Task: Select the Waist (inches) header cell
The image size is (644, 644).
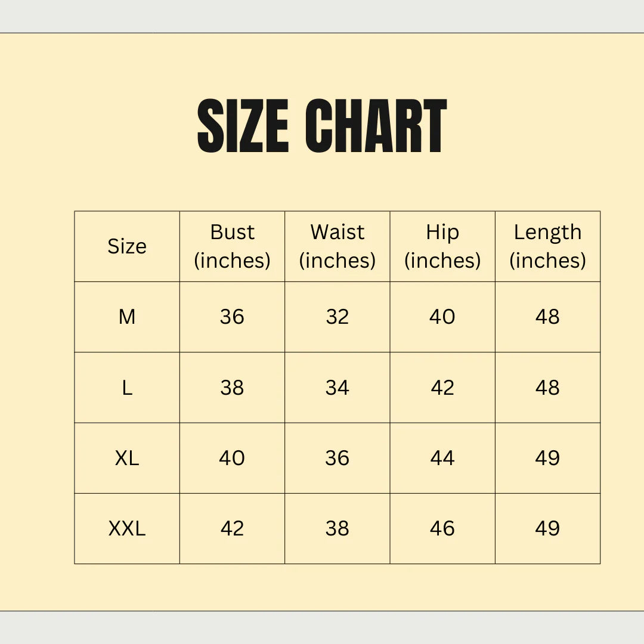Action: (x=337, y=246)
